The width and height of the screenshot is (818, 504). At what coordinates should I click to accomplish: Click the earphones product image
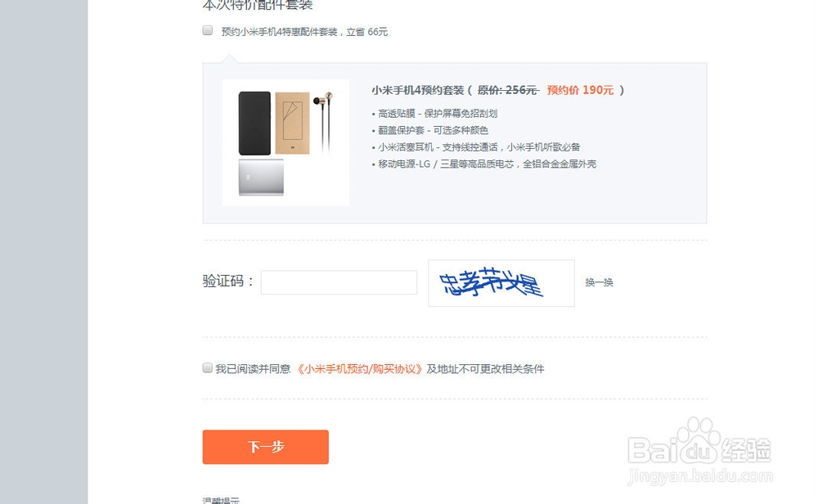pos(323,123)
